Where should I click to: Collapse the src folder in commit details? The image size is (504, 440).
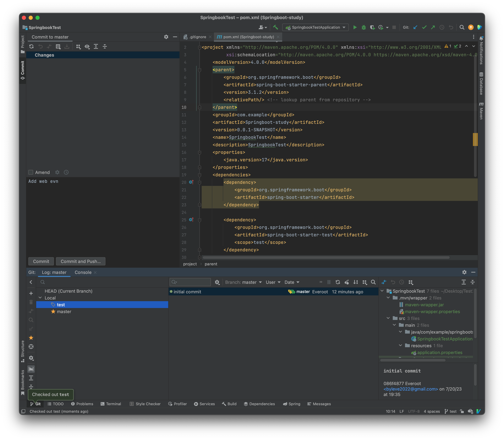click(388, 318)
